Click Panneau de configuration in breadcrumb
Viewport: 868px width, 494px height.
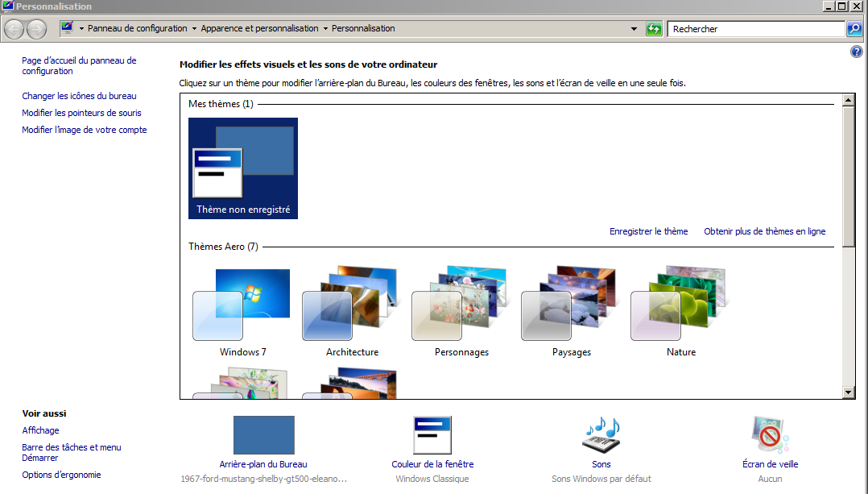(137, 28)
